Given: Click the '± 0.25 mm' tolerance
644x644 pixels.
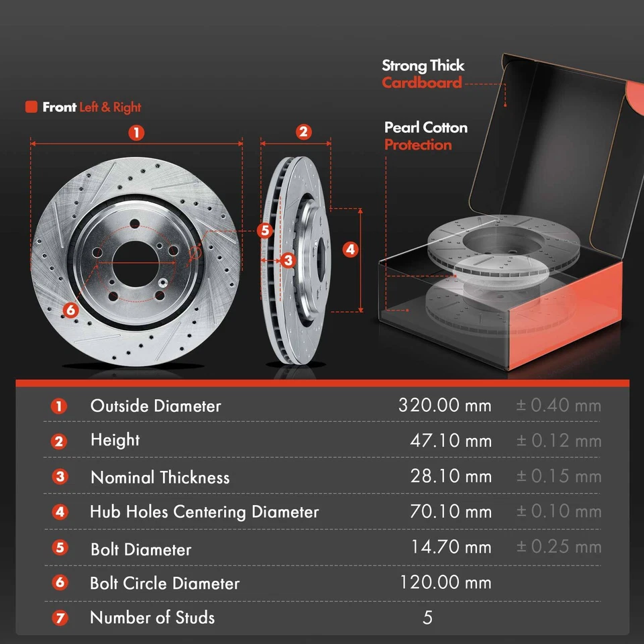Looking at the screenshot, I should point(559,547).
